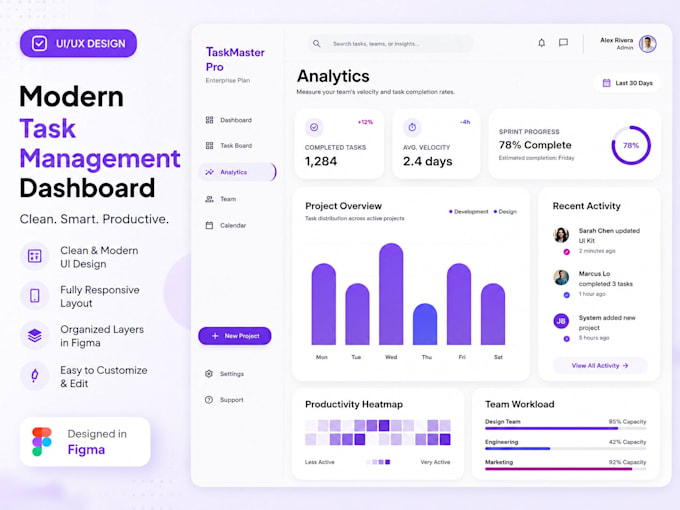Click the Settings gear icon
This screenshot has height=510, width=680.
click(209, 374)
